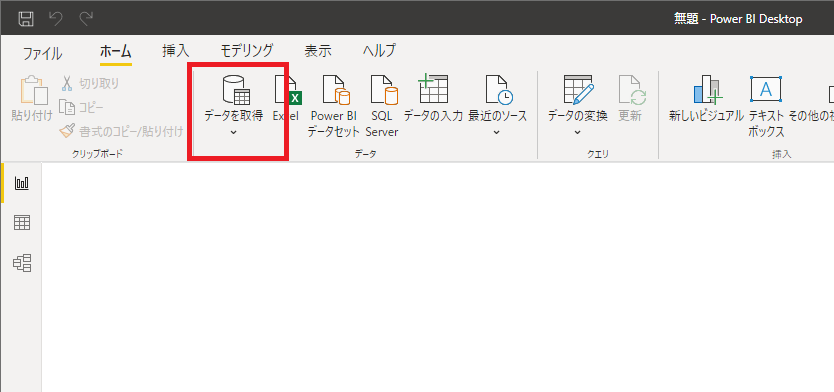Image resolution: width=834 pixels, height=392 pixels.
Task: Open the モデリング tab
Action: (x=247, y=51)
